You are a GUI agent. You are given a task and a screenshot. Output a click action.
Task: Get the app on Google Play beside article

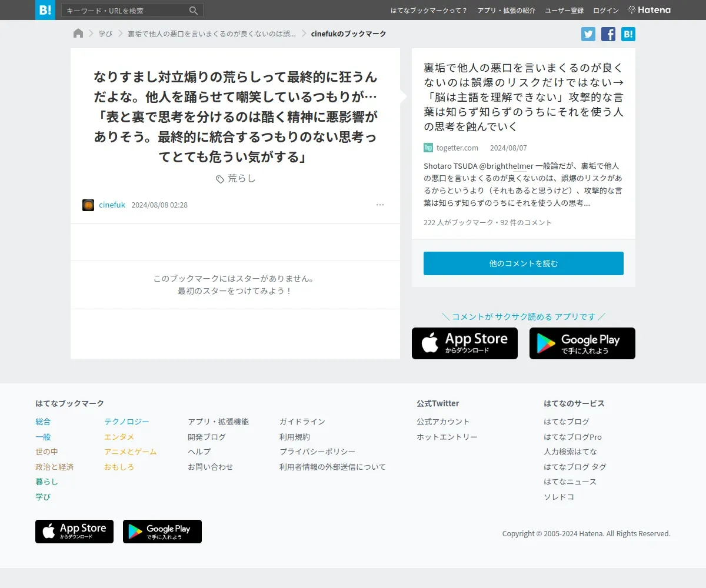point(582,343)
